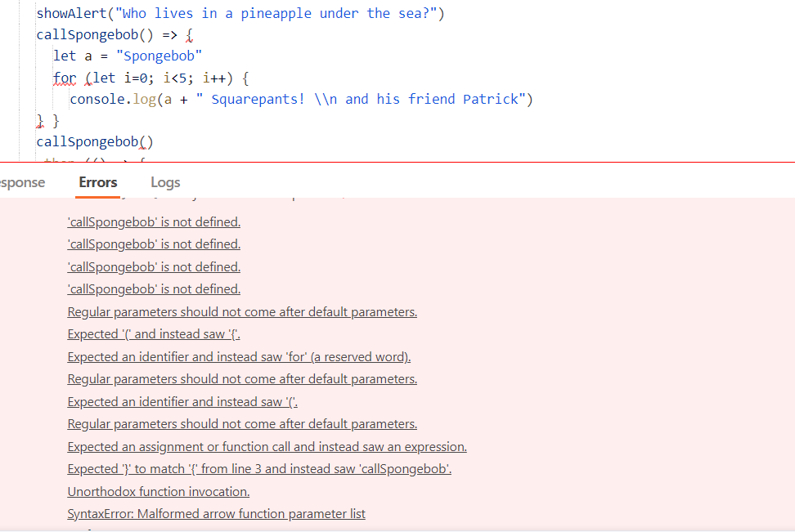Place cursor on the "callSpongebob() => {" code line

pyautogui.click(x=115, y=35)
